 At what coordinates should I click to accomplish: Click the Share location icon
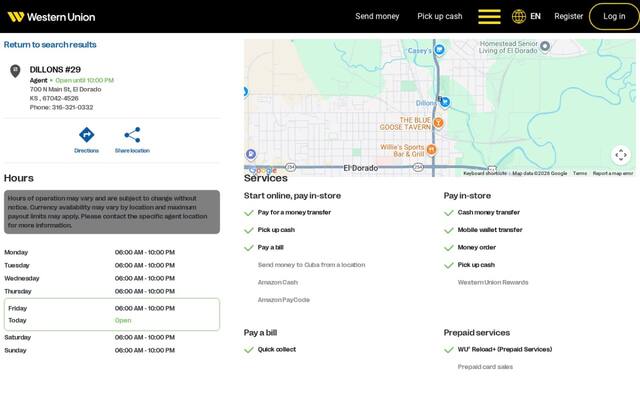click(132, 135)
